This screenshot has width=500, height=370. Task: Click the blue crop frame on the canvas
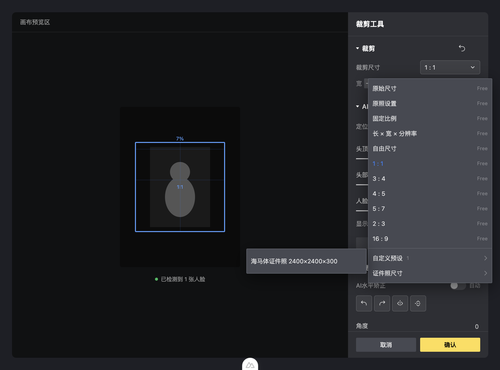click(x=180, y=187)
